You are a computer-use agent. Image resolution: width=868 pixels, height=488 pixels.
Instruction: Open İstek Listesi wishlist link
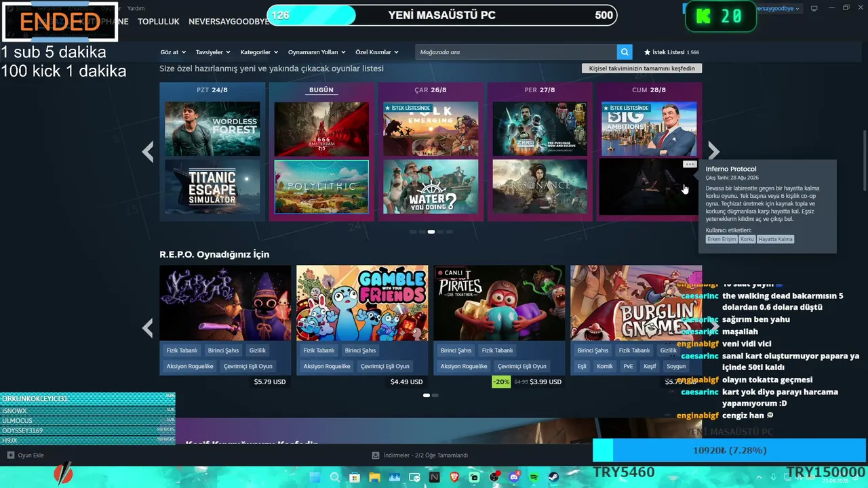671,52
